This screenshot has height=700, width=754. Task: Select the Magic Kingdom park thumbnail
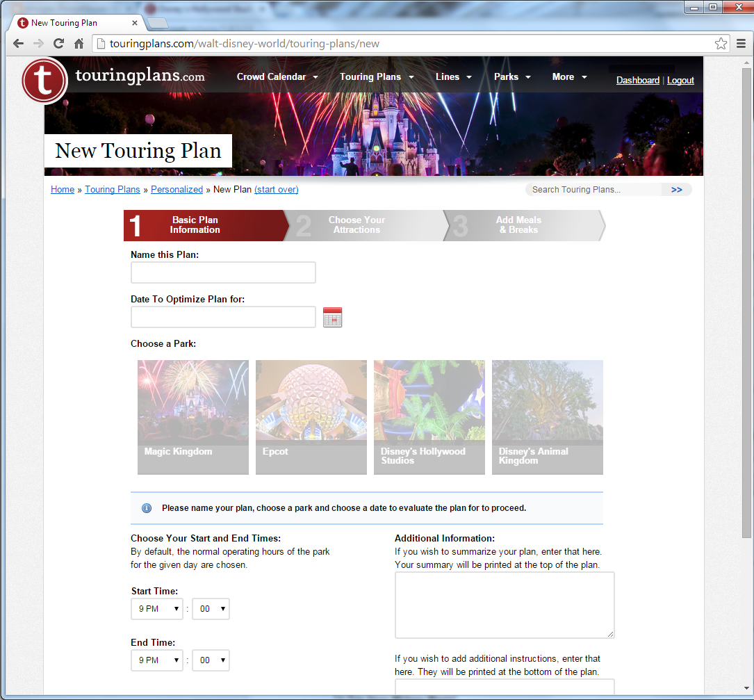[x=192, y=417]
